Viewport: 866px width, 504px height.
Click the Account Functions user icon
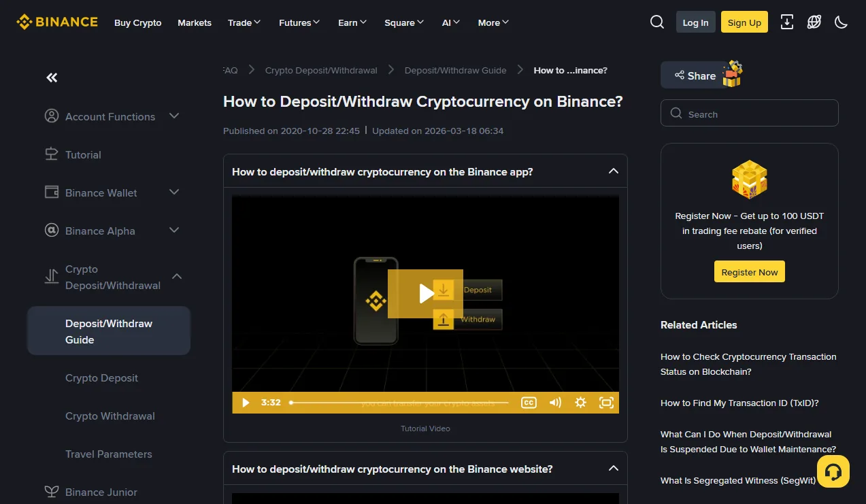[52, 116]
